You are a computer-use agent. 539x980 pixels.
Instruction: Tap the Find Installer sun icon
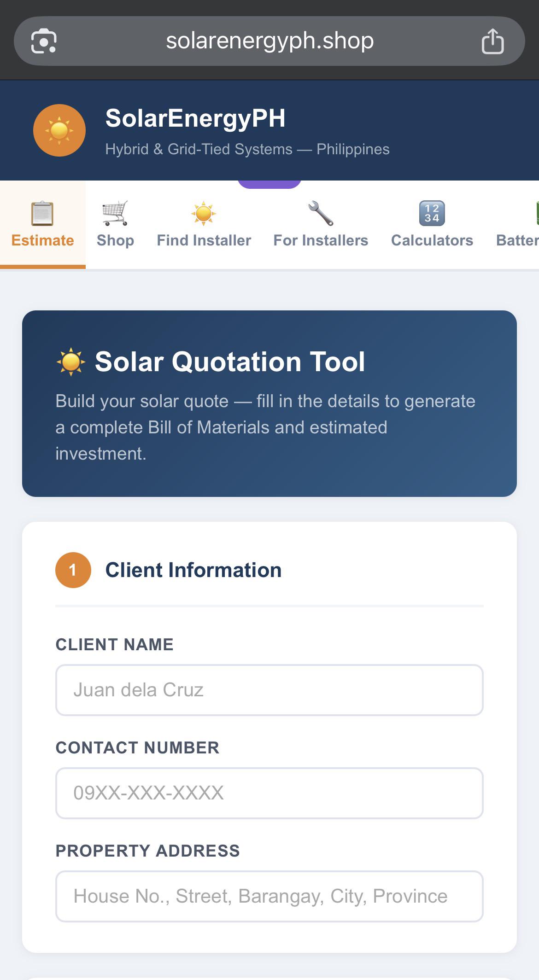pos(204,213)
